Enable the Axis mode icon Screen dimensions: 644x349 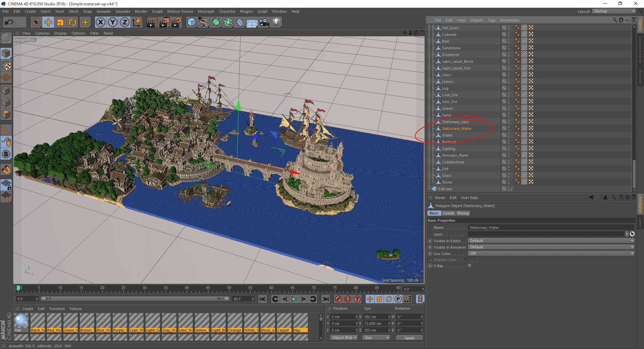pyautogui.click(x=6, y=130)
